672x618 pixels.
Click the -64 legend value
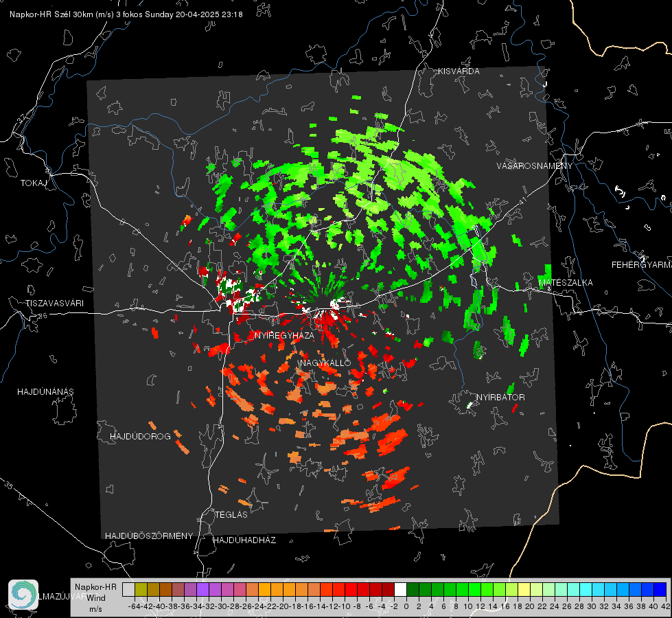point(135,606)
